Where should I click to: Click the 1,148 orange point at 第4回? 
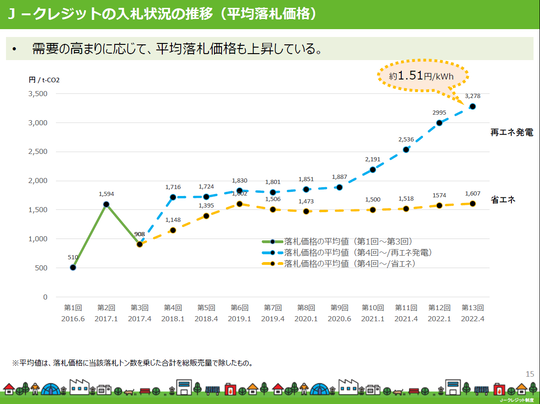coord(173,230)
